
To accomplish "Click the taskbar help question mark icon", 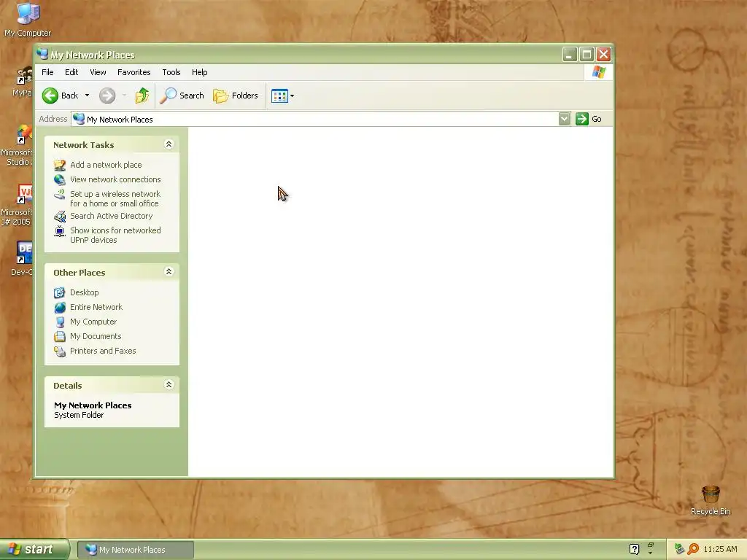I will click(634, 549).
